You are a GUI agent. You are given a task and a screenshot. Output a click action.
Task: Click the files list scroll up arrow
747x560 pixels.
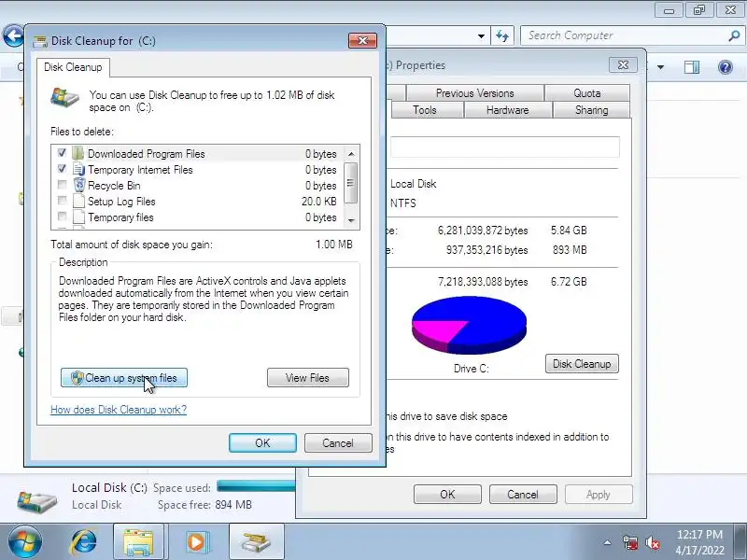(x=351, y=154)
